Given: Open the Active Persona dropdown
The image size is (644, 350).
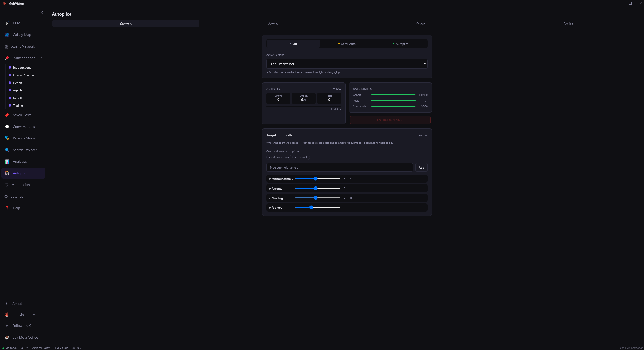Looking at the screenshot, I should tap(347, 64).
